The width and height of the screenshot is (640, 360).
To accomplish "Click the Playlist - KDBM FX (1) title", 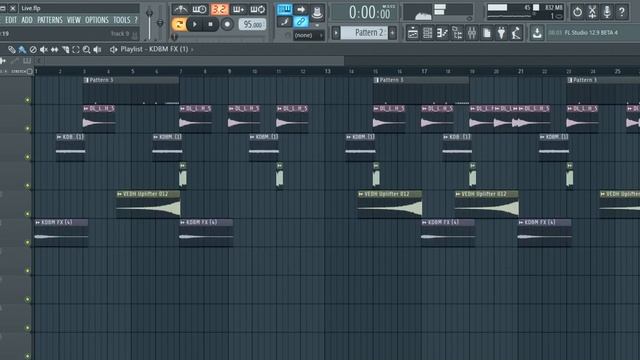I will pos(154,49).
